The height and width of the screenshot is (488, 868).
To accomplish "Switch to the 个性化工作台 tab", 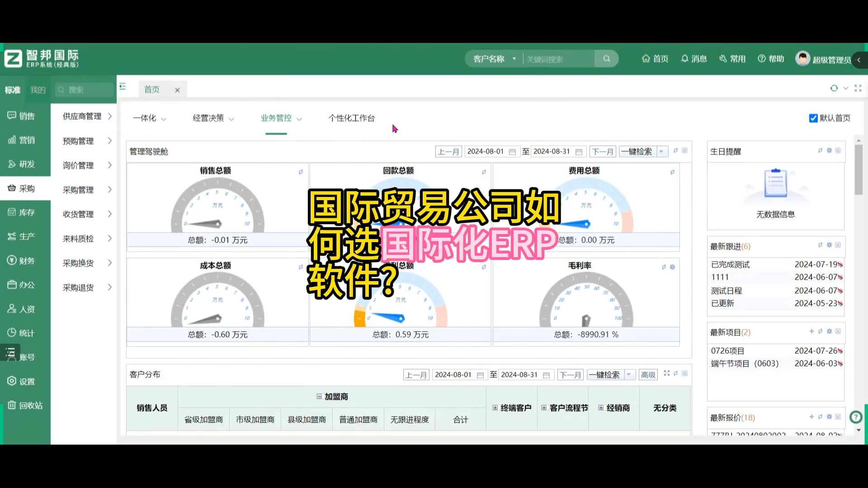I will pos(351,118).
